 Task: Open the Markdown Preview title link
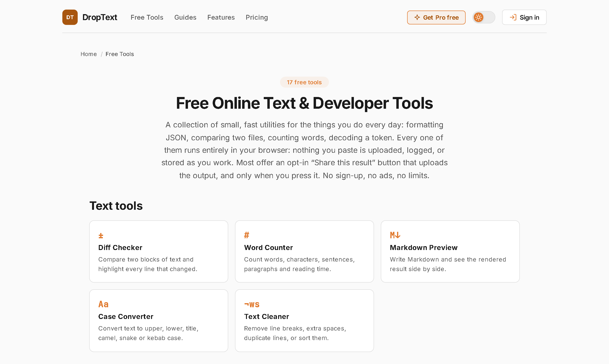(424, 247)
